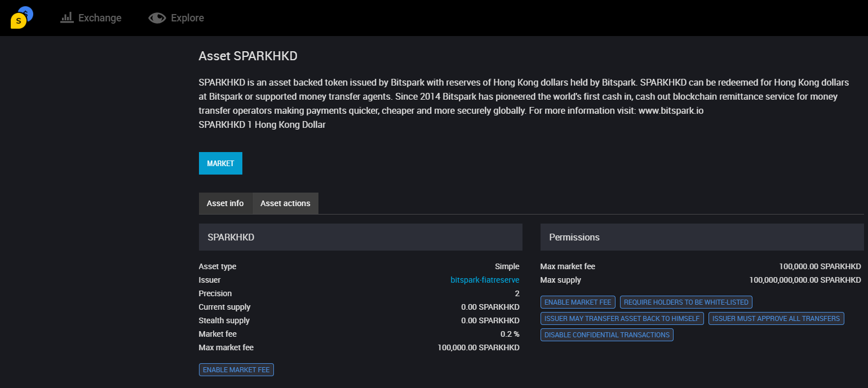Click Enable Market Fee tag under Permissions
The width and height of the screenshot is (868, 388).
(x=578, y=302)
